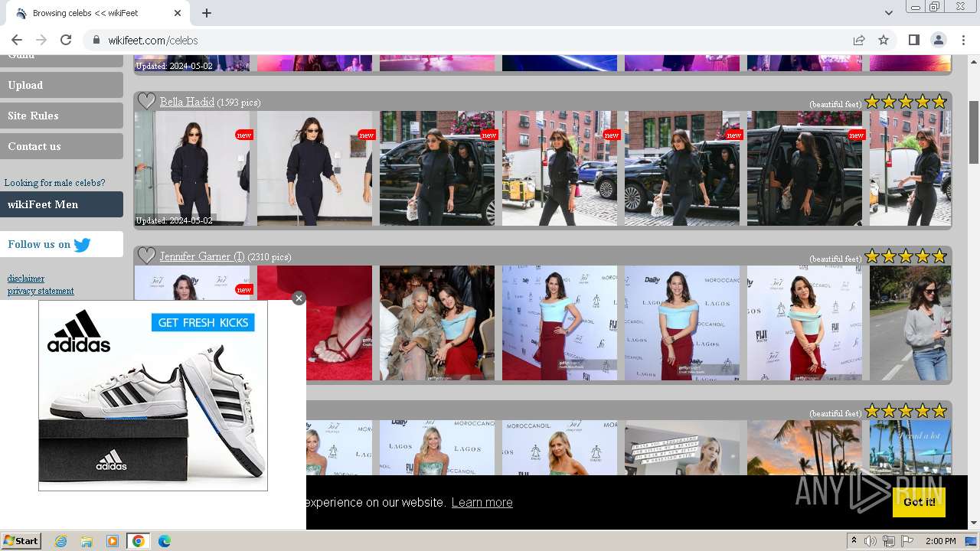
Task: Open the Upload sidebar menu
Action: coord(61,85)
